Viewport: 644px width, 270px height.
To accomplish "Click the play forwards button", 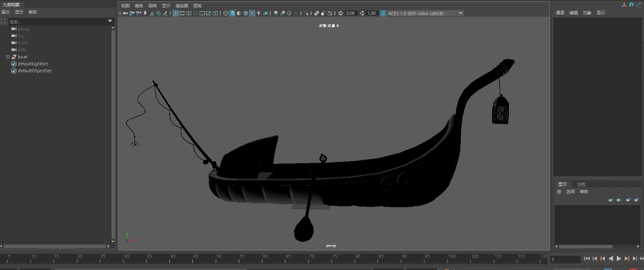I will [619, 259].
